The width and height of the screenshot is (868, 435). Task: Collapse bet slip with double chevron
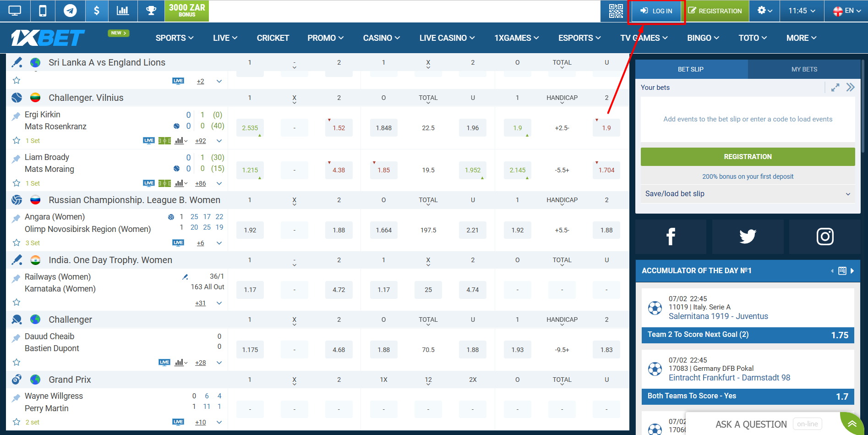[x=851, y=88]
